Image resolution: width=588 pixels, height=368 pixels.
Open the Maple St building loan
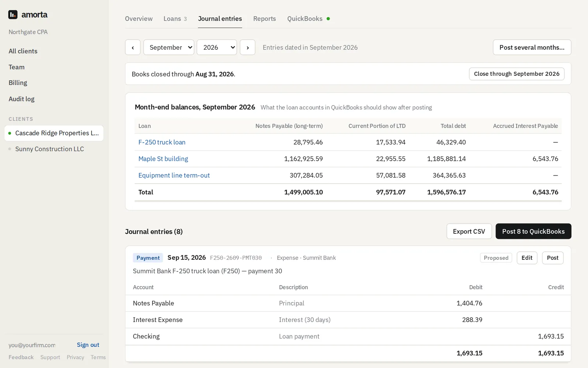pos(163,159)
